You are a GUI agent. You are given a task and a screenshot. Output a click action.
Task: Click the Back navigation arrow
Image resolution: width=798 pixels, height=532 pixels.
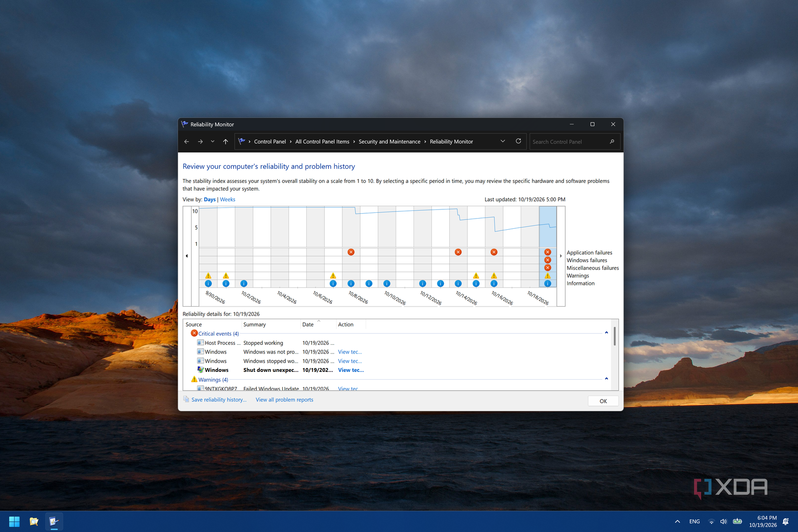[x=187, y=142]
